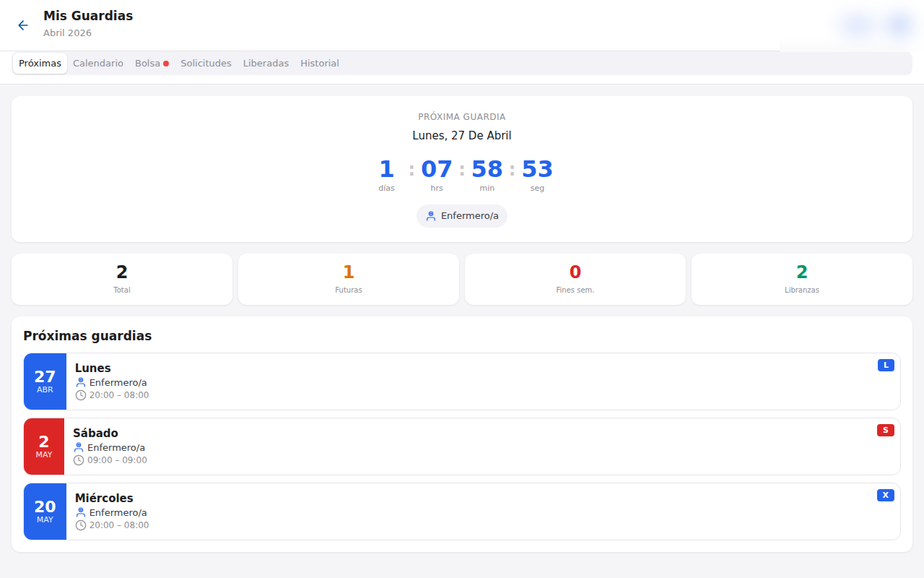The width and height of the screenshot is (924, 578).
Task: Click the Próximas guardias heading
Action: point(87,336)
